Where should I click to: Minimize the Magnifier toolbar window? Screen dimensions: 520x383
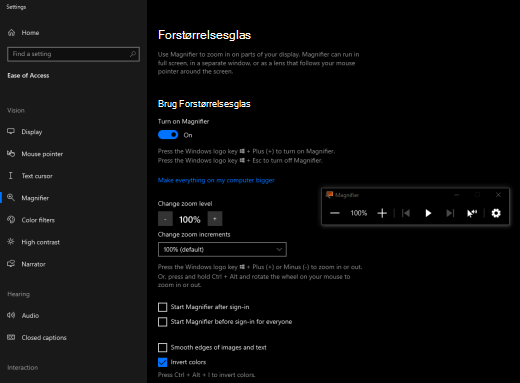pyautogui.click(x=457, y=195)
